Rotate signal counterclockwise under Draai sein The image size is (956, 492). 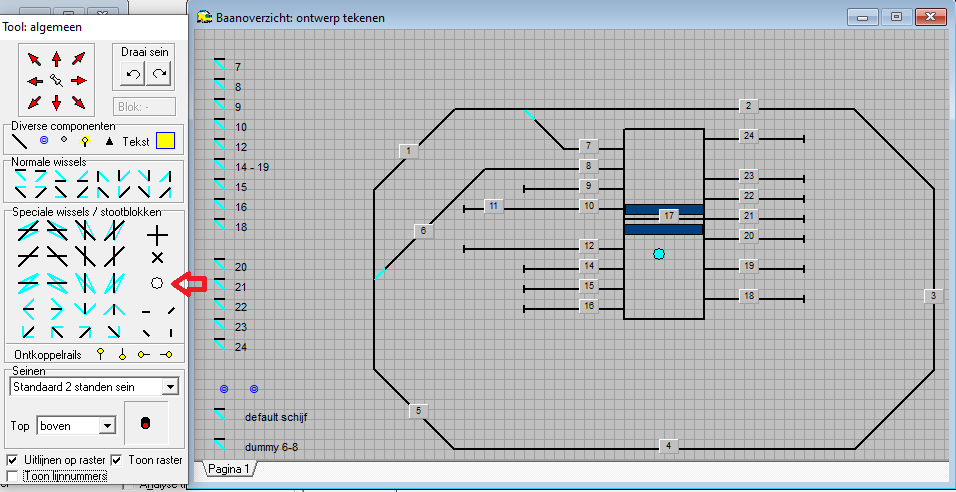(x=133, y=73)
